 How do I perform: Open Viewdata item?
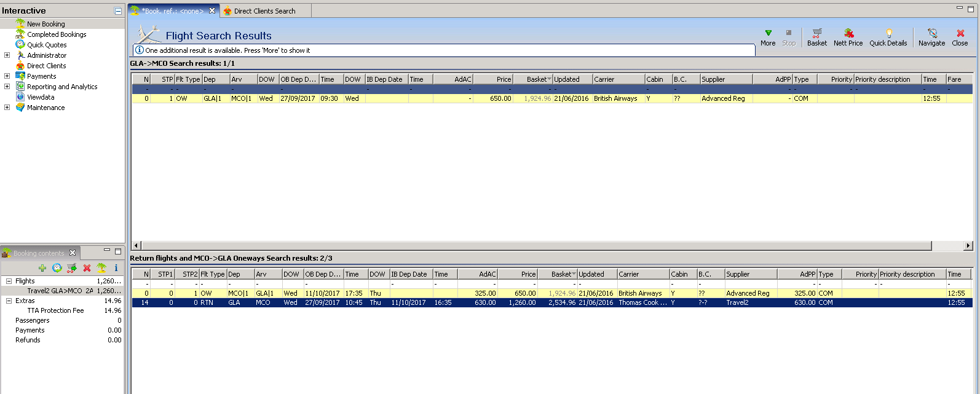pos(41,97)
